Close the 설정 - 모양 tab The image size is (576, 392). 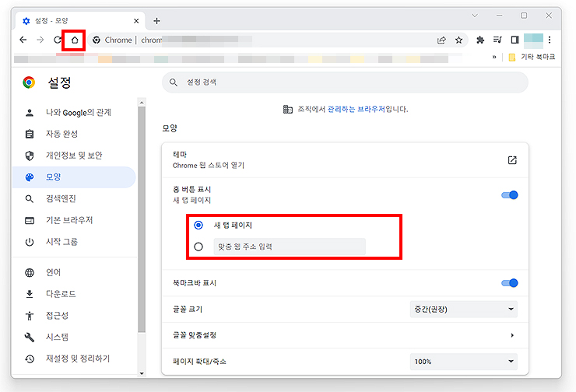[136, 21]
